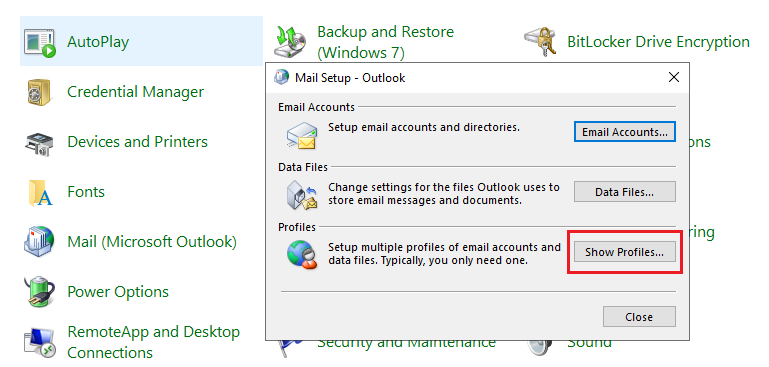Open Backup and Restore (Windows 7) link

tap(385, 42)
